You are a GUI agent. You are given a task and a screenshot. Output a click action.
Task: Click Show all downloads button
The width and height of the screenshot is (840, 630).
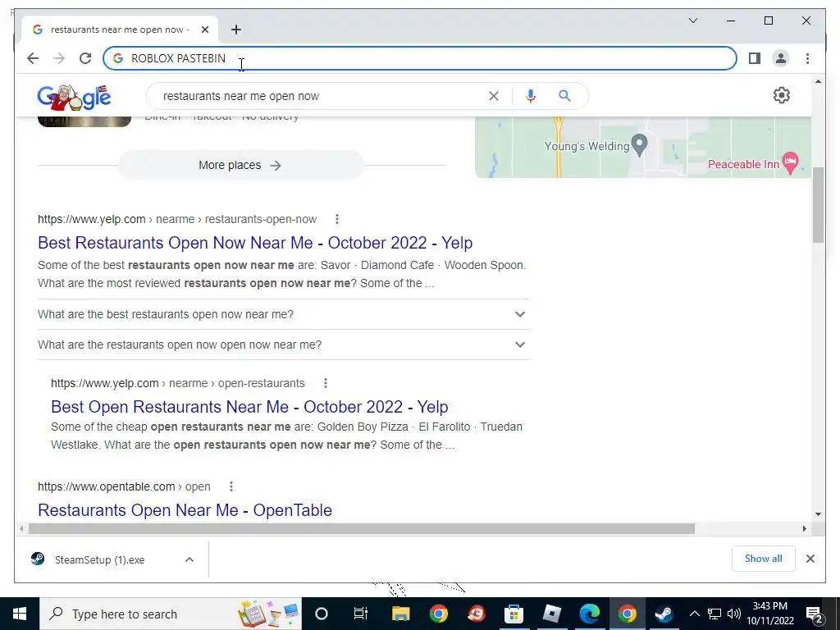[764, 559]
